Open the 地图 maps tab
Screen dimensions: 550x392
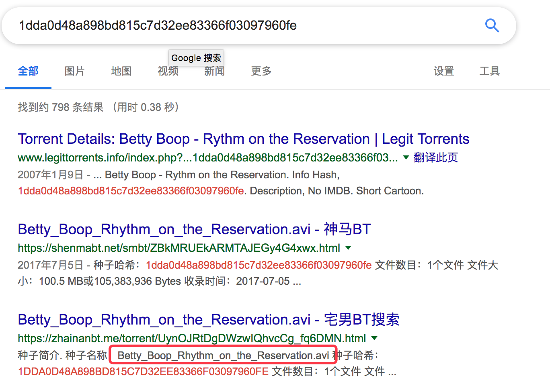121,71
